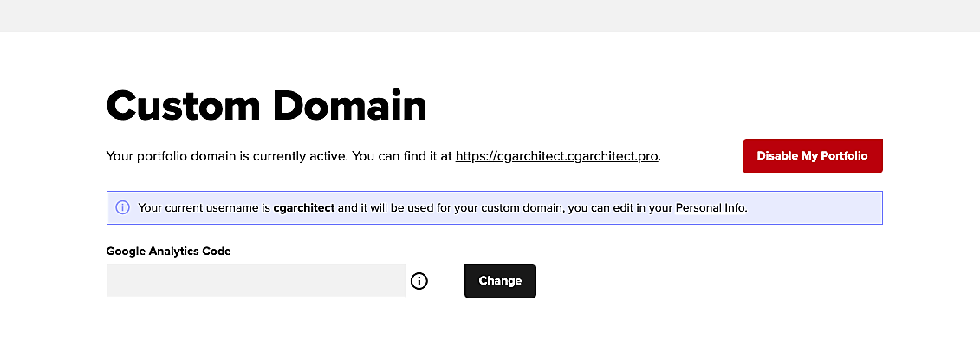The height and width of the screenshot is (360, 980).
Task: Click the Google Analytics Code label
Action: [169, 252]
